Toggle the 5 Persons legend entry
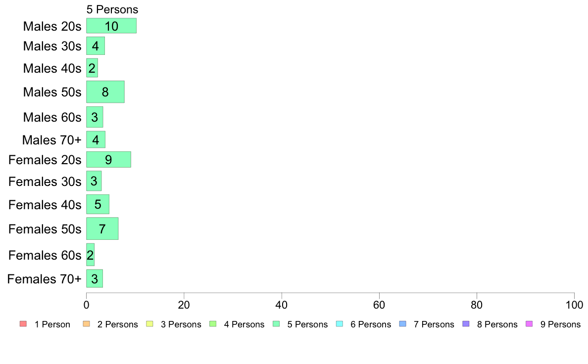 pyautogui.click(x=300, y=324)
